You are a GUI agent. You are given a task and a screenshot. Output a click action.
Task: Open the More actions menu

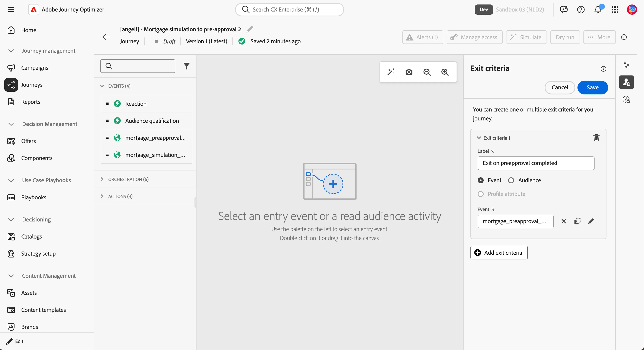pos(599,37)
